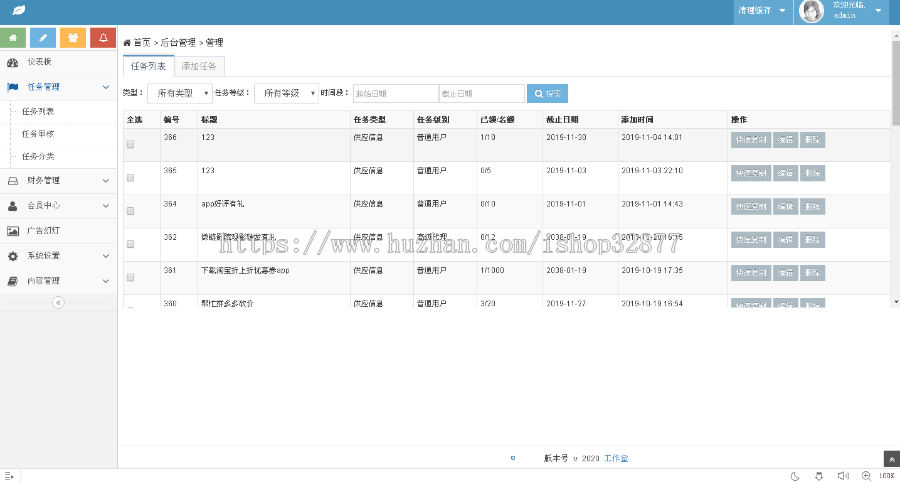Click the quota cell 1/1000
The image size is (900, 482).
492,270
